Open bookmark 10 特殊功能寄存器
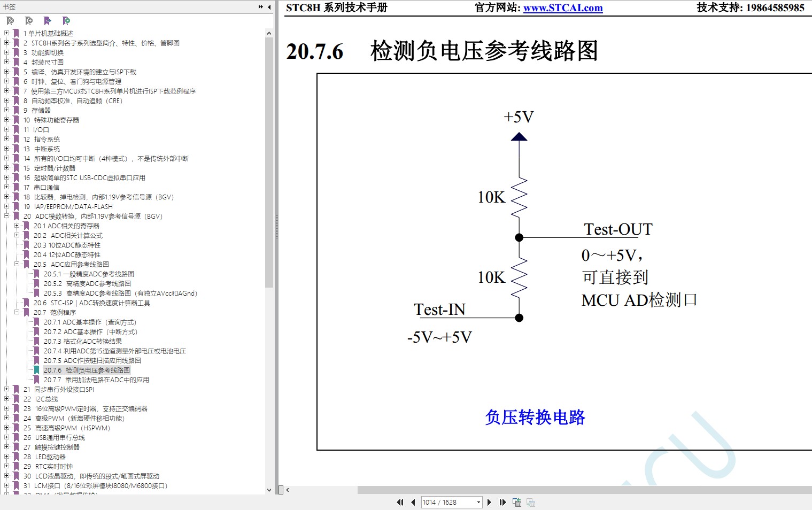Viewport: 812px width, 510px height. click(x=51, y=120)
